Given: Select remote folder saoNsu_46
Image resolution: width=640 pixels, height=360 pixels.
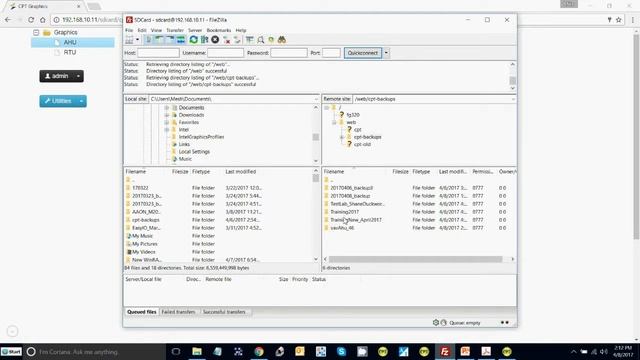Looking at the screenshot, I should [342, 228].
